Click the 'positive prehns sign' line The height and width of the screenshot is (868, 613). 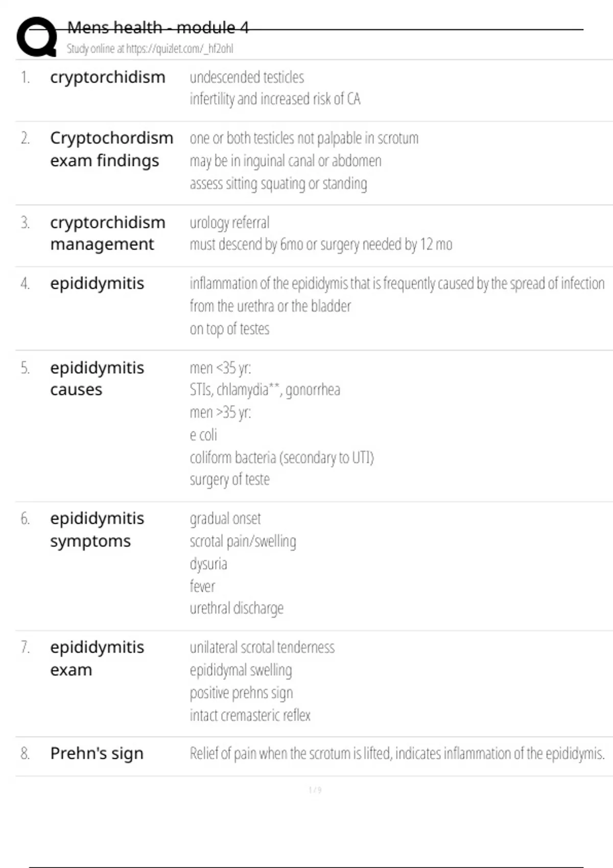point(241,693)
